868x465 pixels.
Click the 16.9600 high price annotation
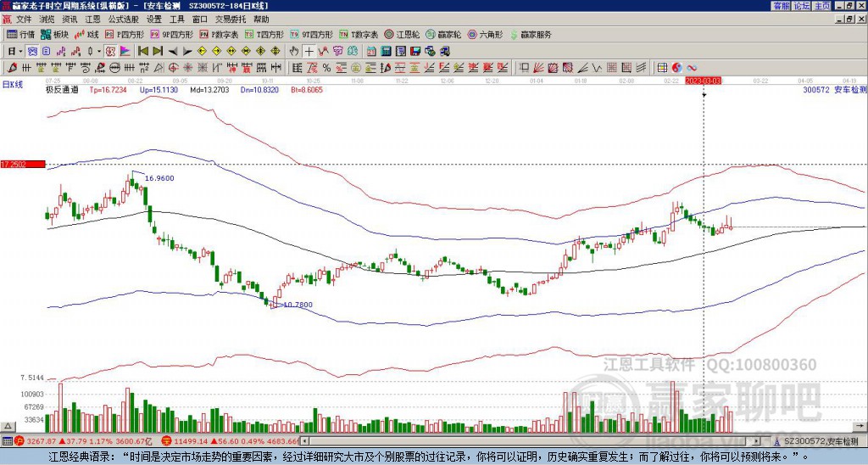tap(159, 178)
